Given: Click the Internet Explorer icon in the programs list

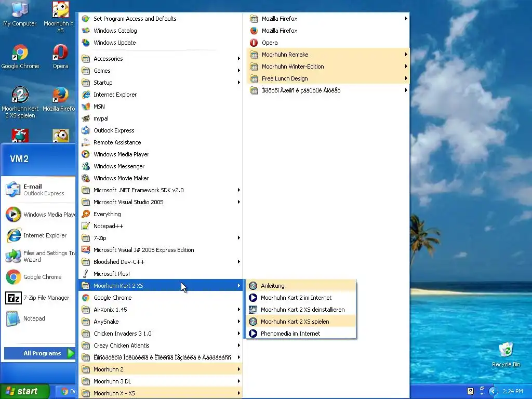Looking at the screenshot, I should pyautogui.click(x=86, y=95).
